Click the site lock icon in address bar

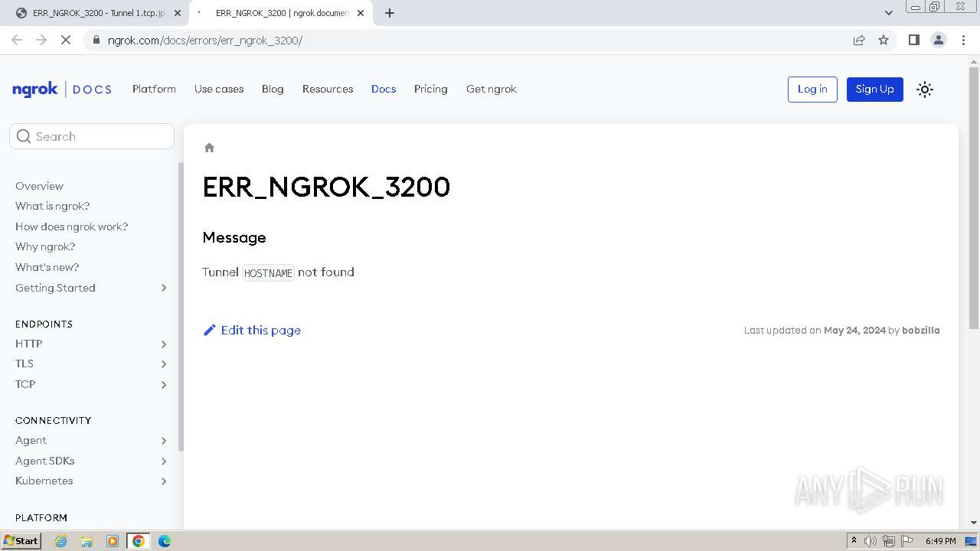click(96, 40)
